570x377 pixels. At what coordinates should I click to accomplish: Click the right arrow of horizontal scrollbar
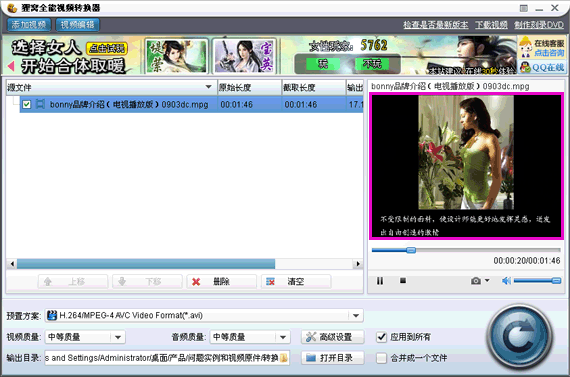coord(358,264)
